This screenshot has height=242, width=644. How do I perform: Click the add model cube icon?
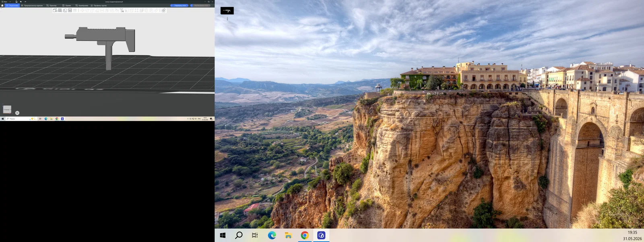click(x=55, y=10)
